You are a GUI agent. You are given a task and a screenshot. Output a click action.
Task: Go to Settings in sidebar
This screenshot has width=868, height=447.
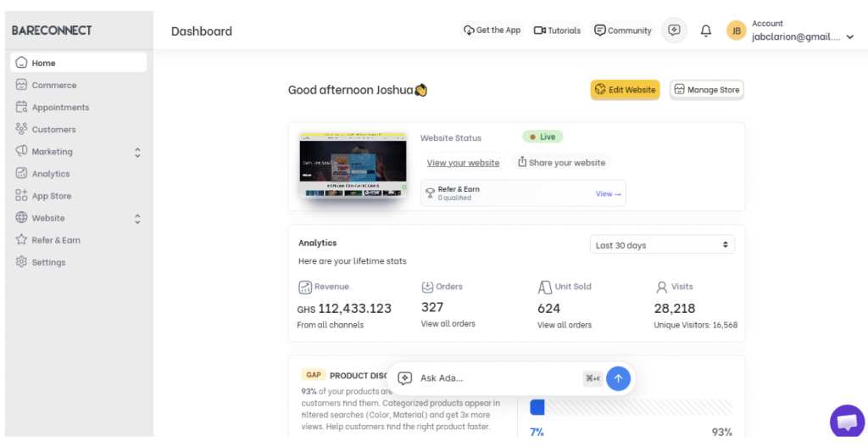(x=48, y=262)
